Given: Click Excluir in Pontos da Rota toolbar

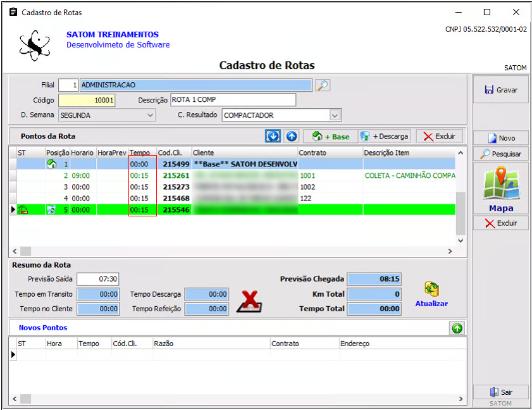Looking at the screenshot, I should (439, 136).
